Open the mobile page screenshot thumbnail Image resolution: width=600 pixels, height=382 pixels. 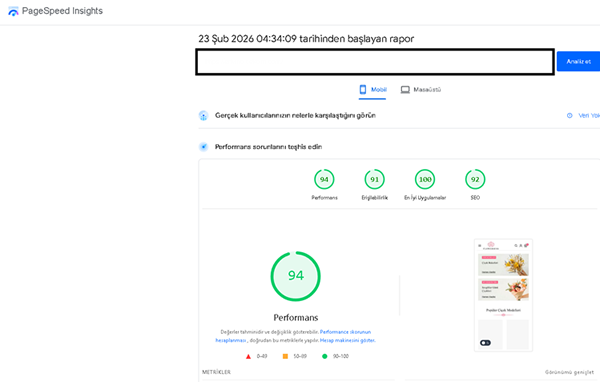[x=503, y=295]
